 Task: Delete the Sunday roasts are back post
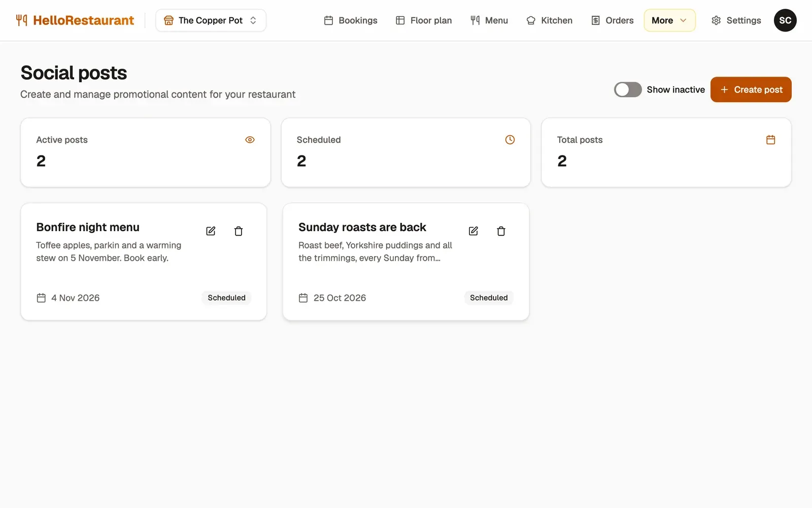click(x=501, y=231)
